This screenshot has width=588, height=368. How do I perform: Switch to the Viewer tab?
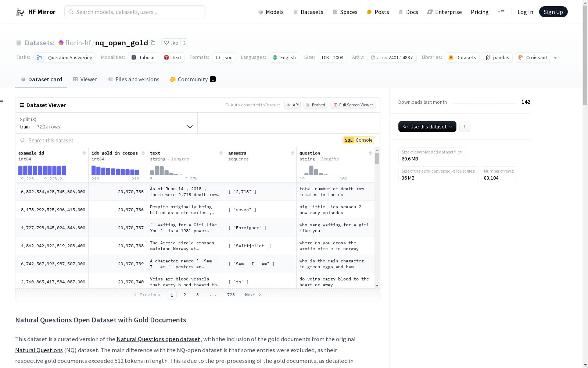click(85, 79)
